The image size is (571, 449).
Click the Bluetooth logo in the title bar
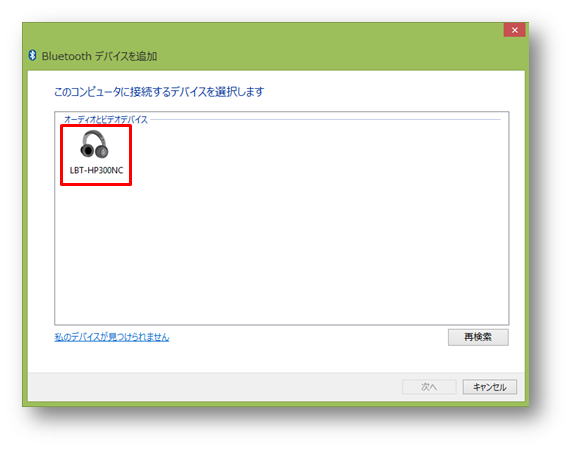(32, 55)
